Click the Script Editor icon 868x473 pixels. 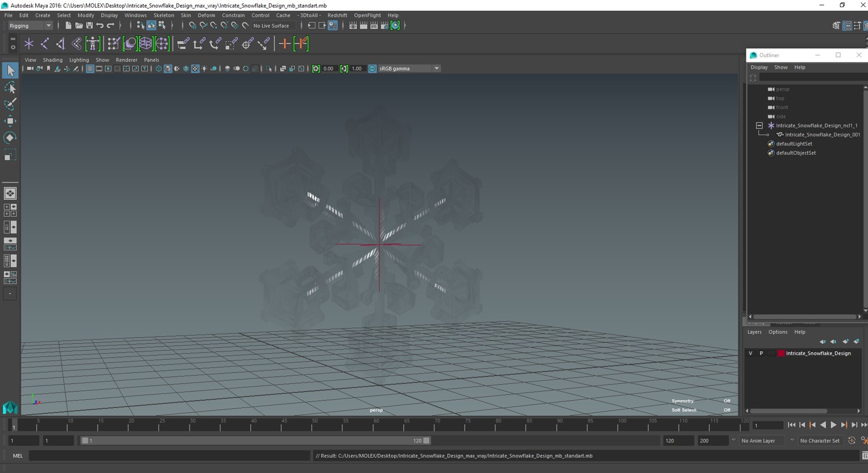click(x=864, y=456)
